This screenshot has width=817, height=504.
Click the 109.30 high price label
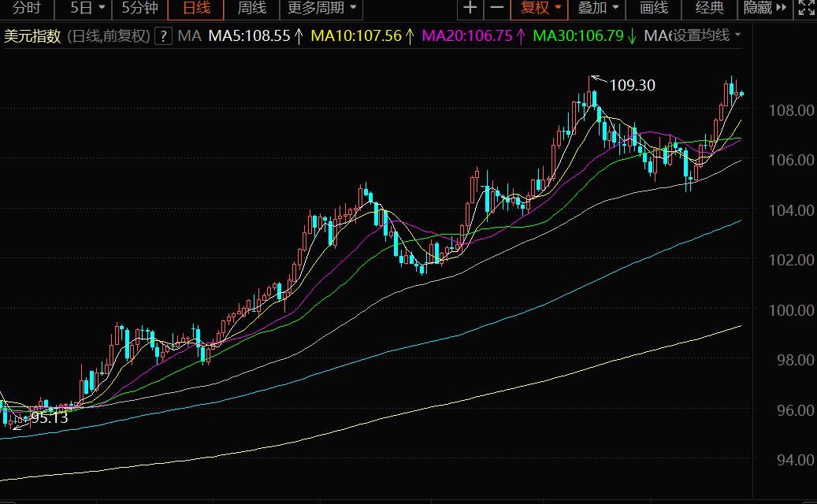pos(632,85)
